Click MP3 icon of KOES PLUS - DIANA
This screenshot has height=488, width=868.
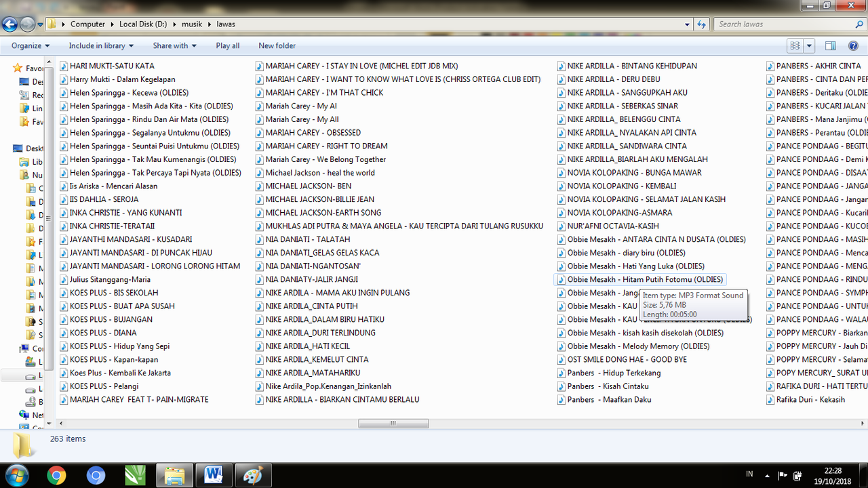click(64, 333)
